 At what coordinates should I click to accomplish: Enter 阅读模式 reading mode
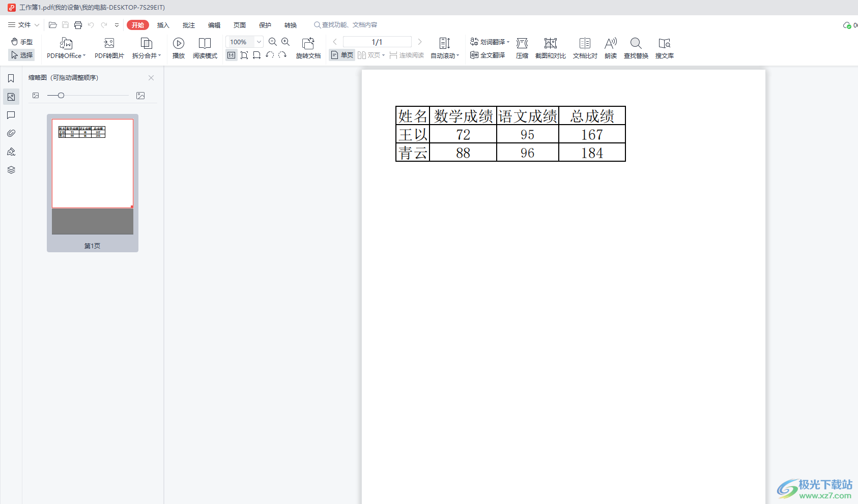205,48
